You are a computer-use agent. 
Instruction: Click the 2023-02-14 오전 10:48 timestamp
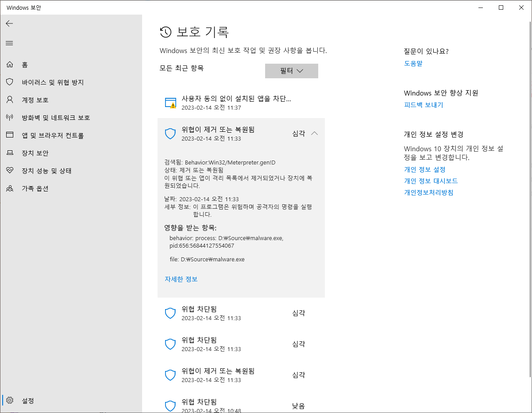[211, 411]
